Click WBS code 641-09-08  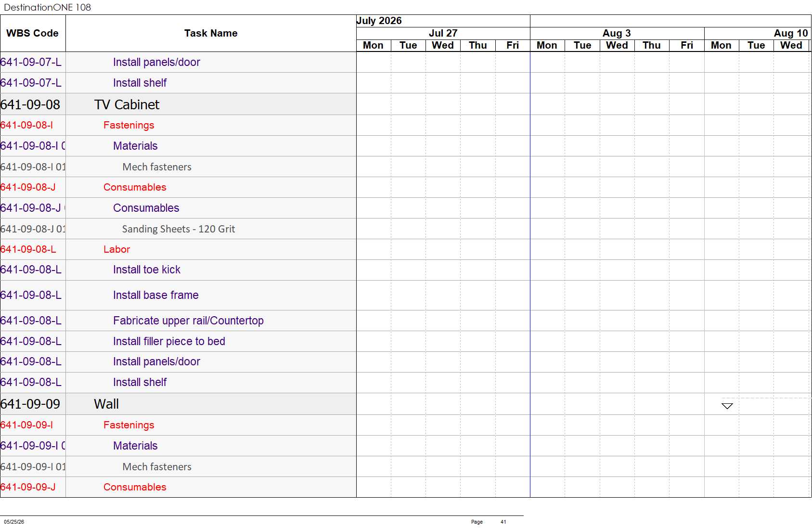[x=30, y=104]
